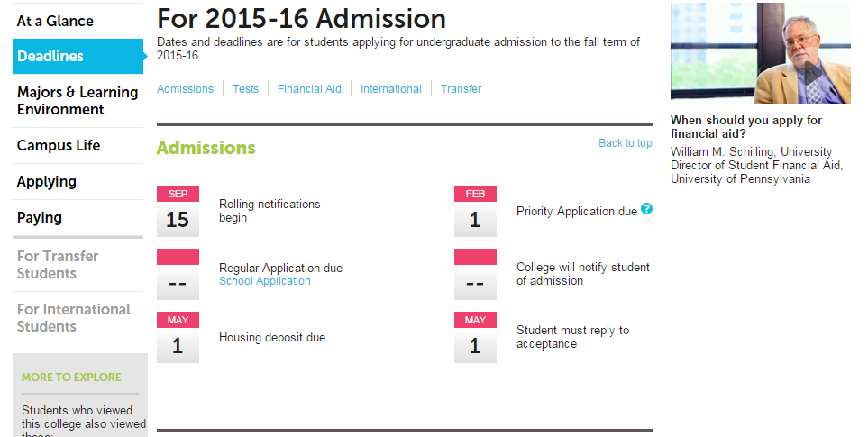Click the FEB 1 calendar date icon
868x437 pixels.
coord(475,212)
